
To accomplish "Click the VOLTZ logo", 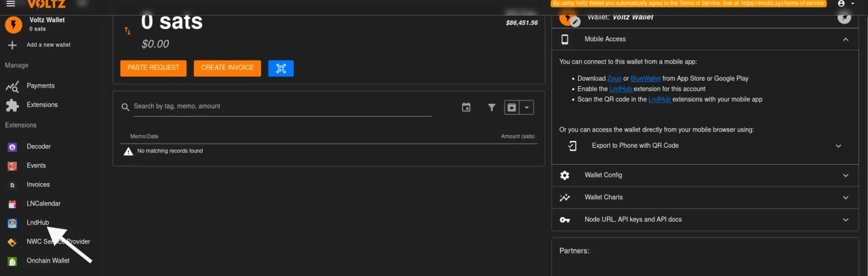I will (x=46, y=4).
